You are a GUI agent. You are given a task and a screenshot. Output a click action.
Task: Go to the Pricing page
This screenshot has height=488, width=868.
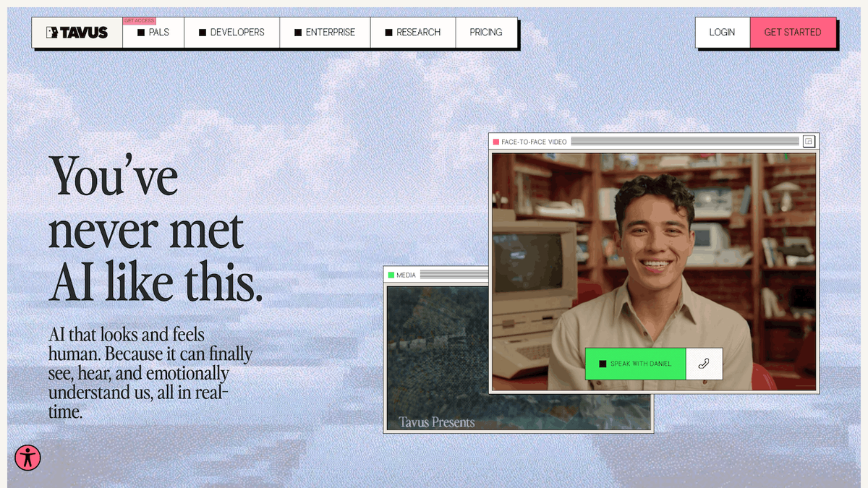click(x=486, y=33)
